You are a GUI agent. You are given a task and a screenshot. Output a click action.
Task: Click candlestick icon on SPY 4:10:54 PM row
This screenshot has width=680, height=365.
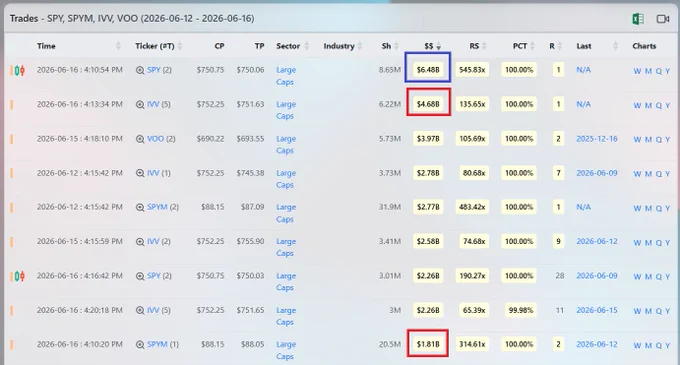tap(20, 70)
